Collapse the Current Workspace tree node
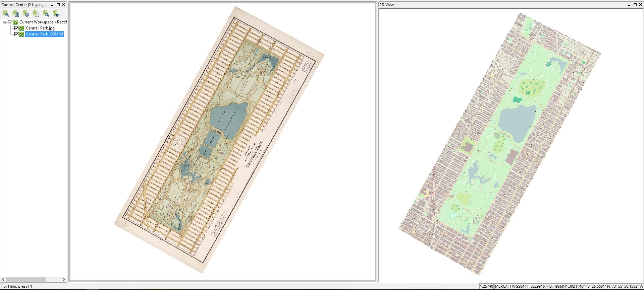Viewport: 644px width, 290px height. pos(4,22)
